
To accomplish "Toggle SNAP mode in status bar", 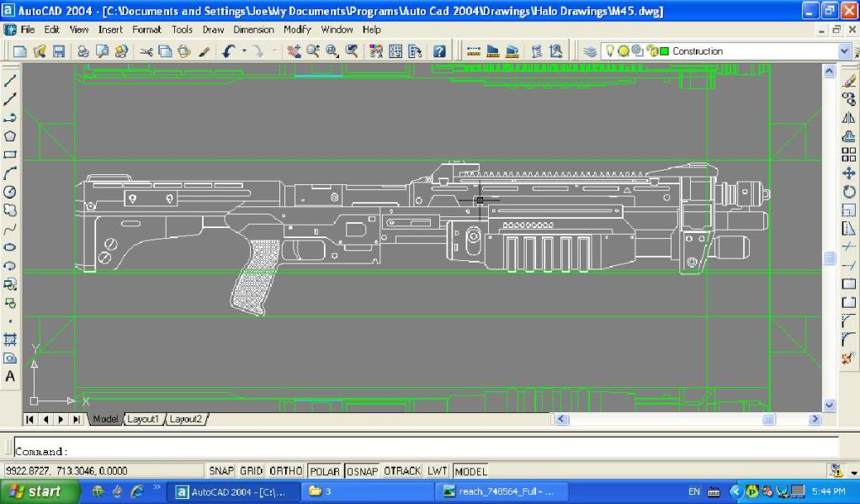I will 221,471.
